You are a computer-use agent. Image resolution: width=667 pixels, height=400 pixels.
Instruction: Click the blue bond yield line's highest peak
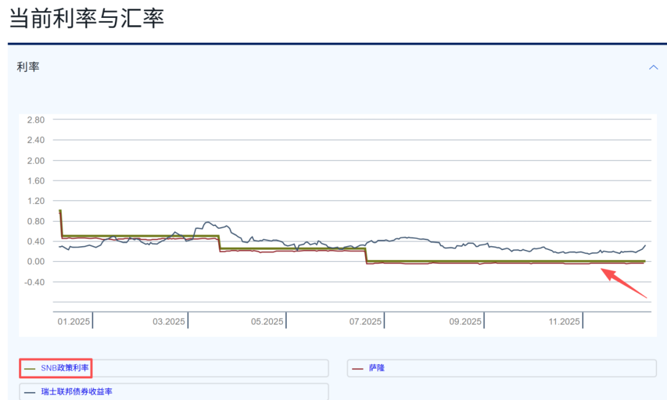tap(207, 222)
